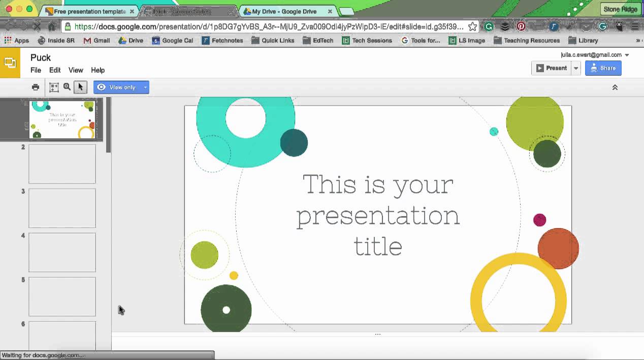This screenshot has height=360, width=644.
Task: Expand the Present button dropdown arrow
Action: click(576, 68)
